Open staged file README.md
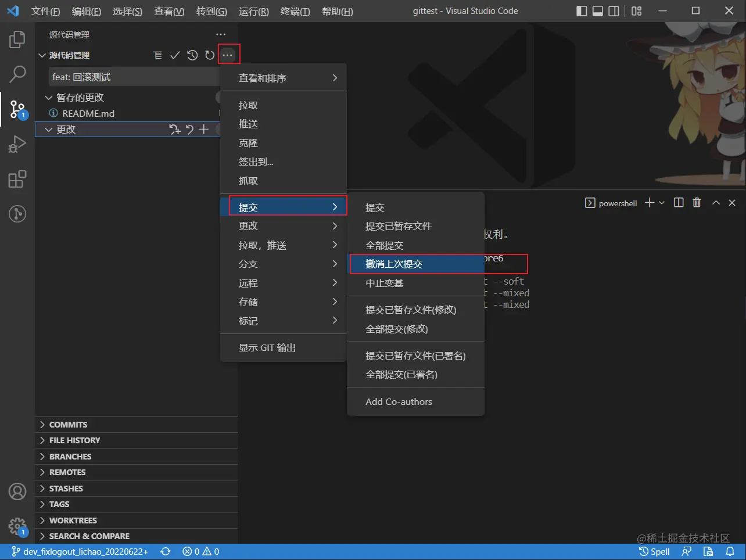Viewport: 746px width, 560px height. (x=88, y=113)
